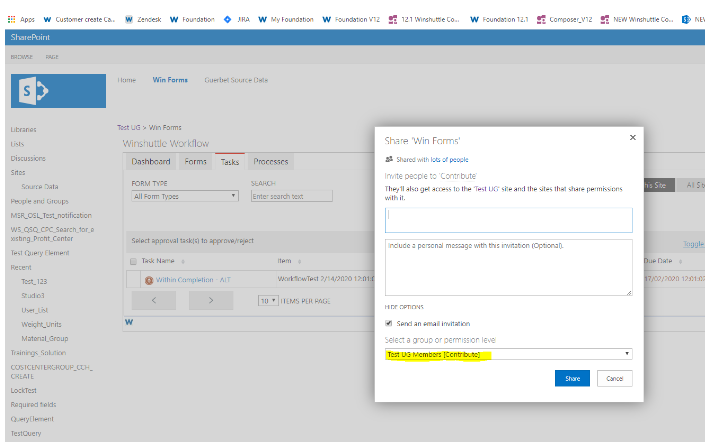The width and height of the screenshot is (712, 447).
Task: Open Studio3 under Recent
Action: (33, 296)
